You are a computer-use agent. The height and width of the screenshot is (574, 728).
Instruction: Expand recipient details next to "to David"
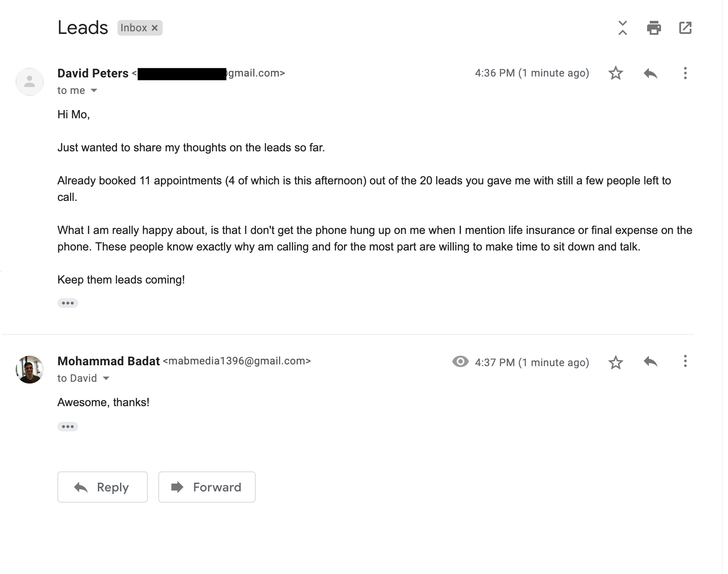click(106, 378)
